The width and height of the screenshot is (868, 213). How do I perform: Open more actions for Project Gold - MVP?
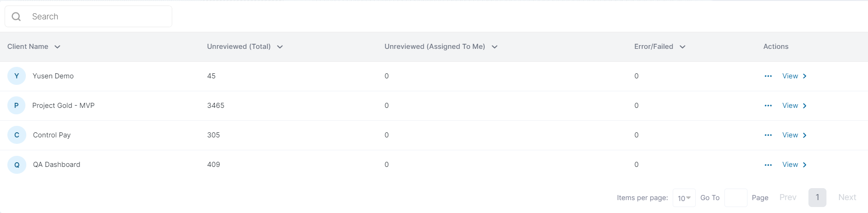pyautogui.click(x=768, y=106)
